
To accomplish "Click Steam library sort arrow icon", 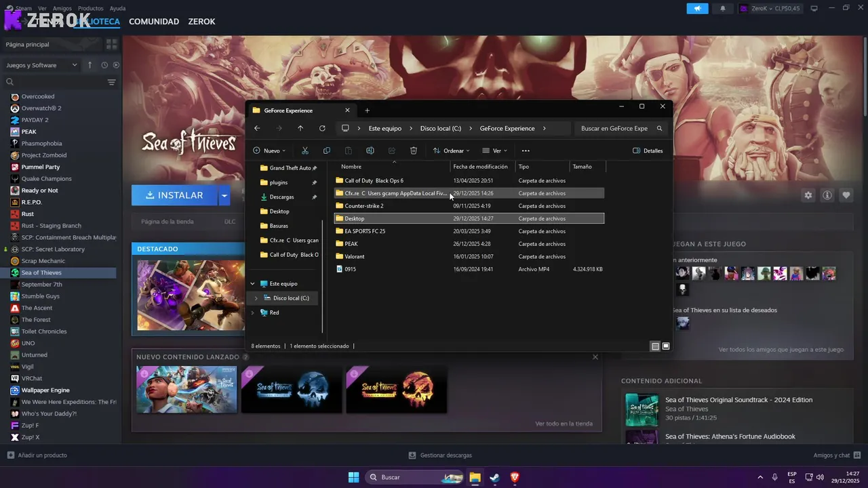I will 90,65.
